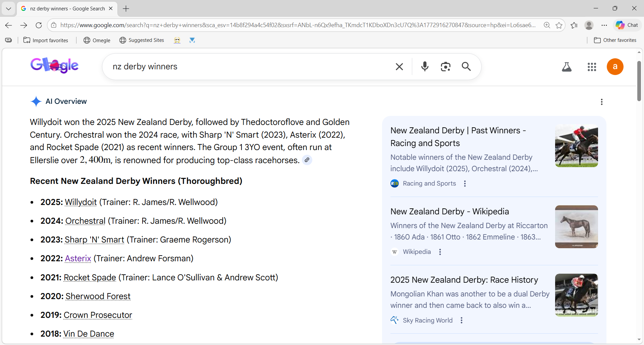Click the magnifier search submit icon
This screenshot has height=345, width=644.
(x=466, y=67)
